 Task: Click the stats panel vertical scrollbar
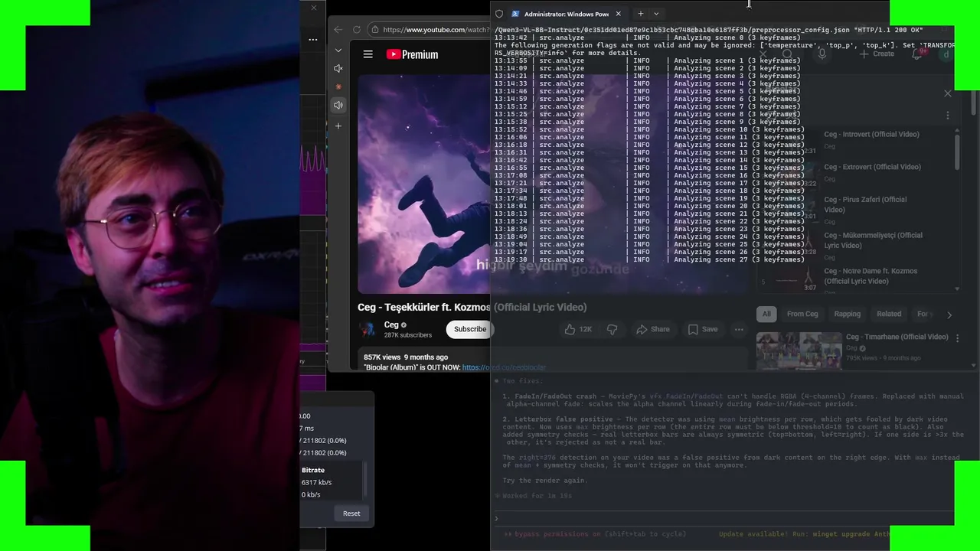click(x=364, y=481)
